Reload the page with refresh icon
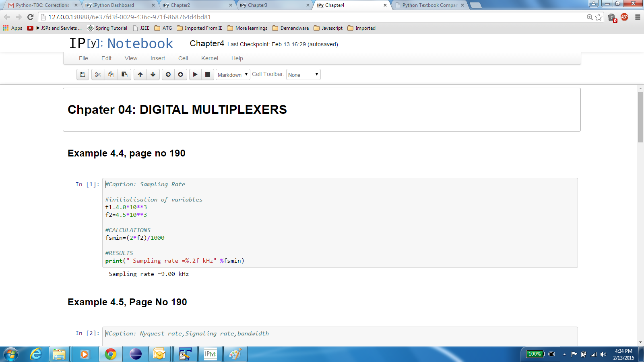 [x=30, y=17]
